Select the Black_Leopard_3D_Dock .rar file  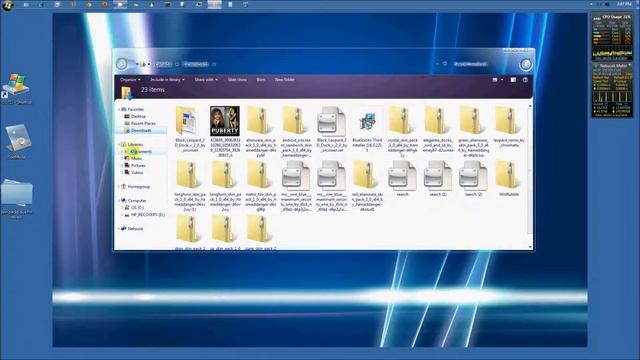pos(331,121)
